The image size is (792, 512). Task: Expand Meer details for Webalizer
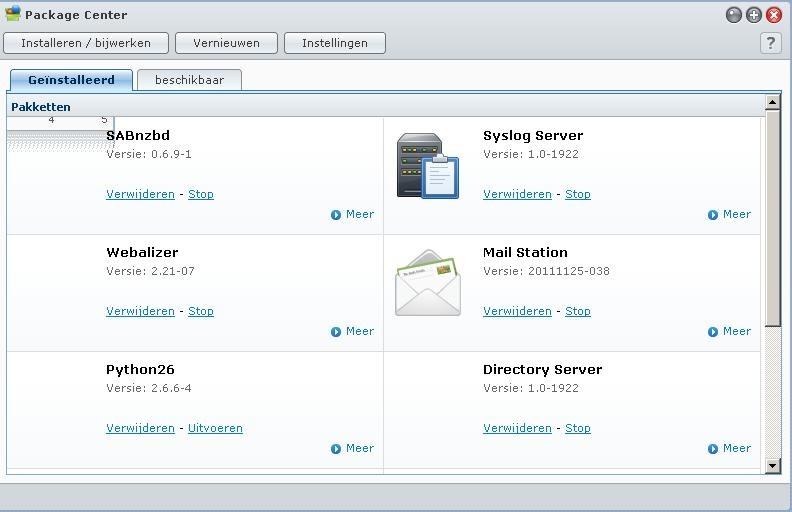point(352,332)
